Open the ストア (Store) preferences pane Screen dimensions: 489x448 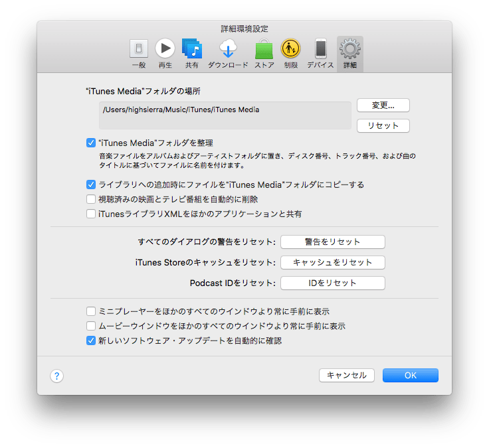tap(264, 53)
